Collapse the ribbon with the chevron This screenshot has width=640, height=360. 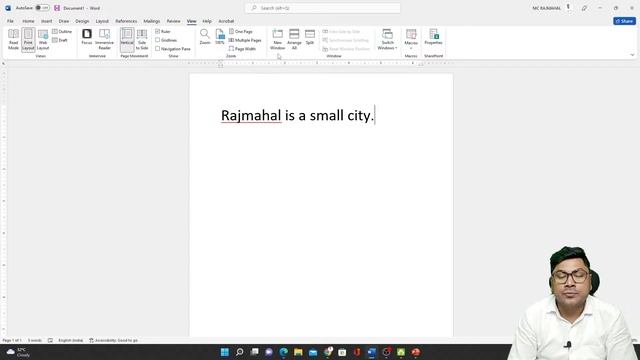632,55
